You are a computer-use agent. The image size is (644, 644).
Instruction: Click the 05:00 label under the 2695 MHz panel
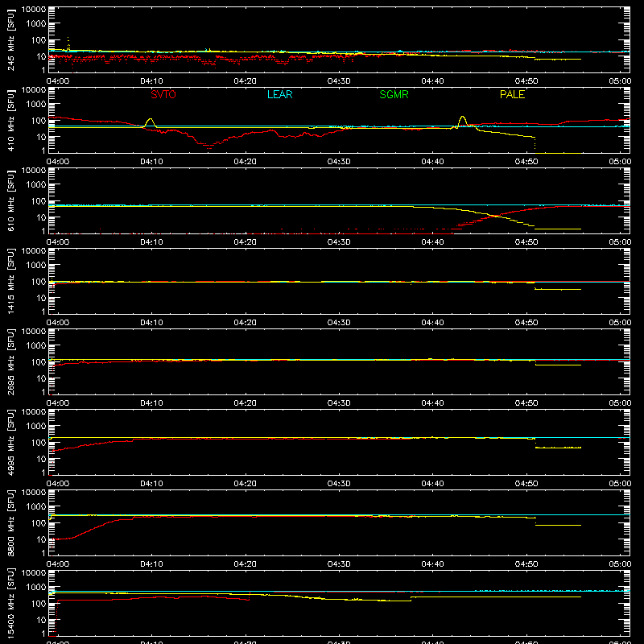(x=620, y=403)
